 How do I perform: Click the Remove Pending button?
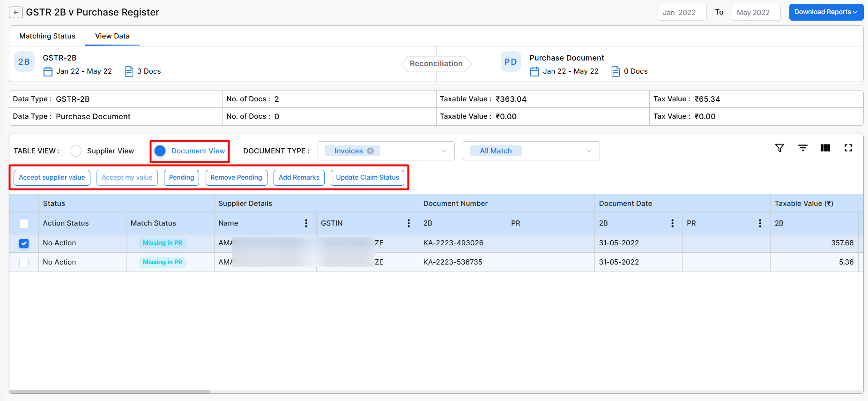(236, 178)
